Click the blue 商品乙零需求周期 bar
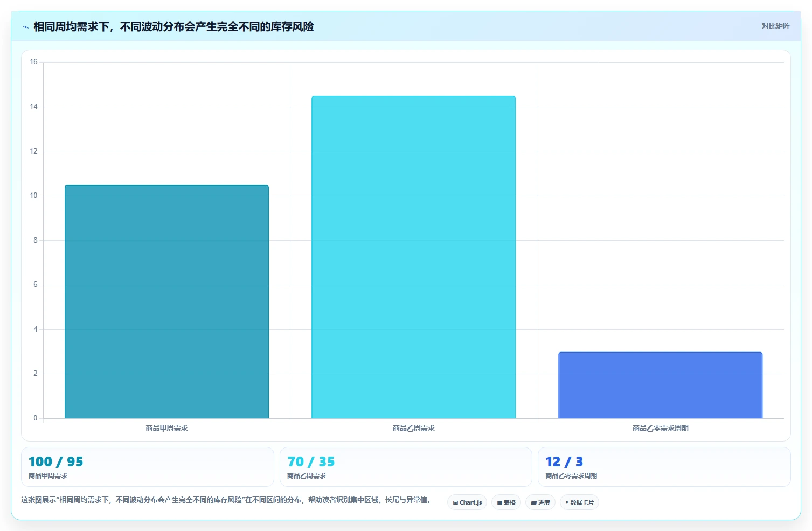The width and height of the screenshot is (812, 531). (660, 385)
